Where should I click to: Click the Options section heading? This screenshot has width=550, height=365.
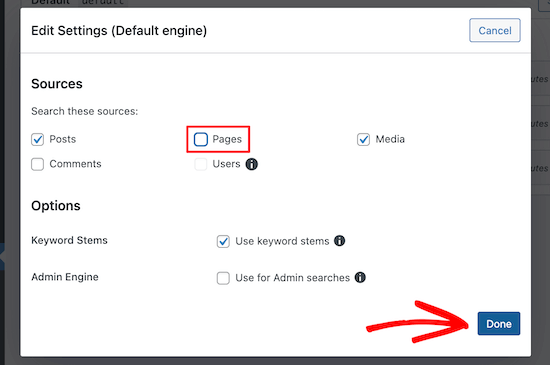coord(56,206)
